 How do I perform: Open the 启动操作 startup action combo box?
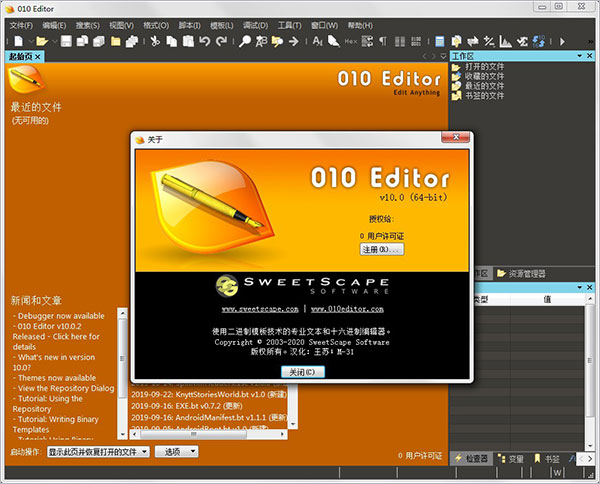[98, 452]
